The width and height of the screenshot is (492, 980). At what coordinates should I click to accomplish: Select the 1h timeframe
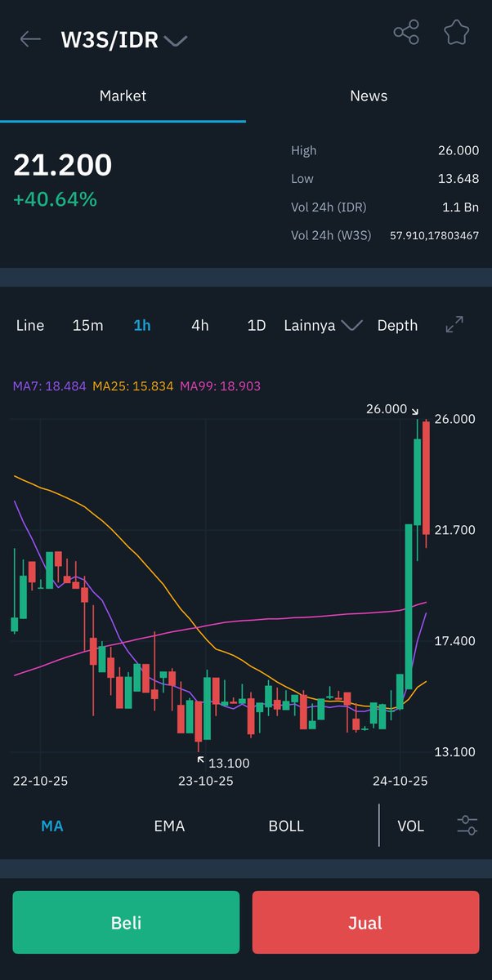pyautogui.click(x=142, y=325)
